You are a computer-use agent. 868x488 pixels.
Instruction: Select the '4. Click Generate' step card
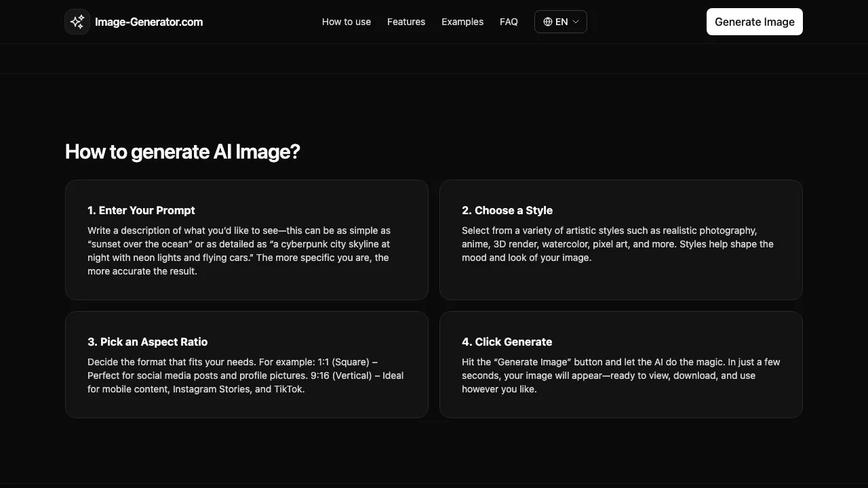[620, 364]
